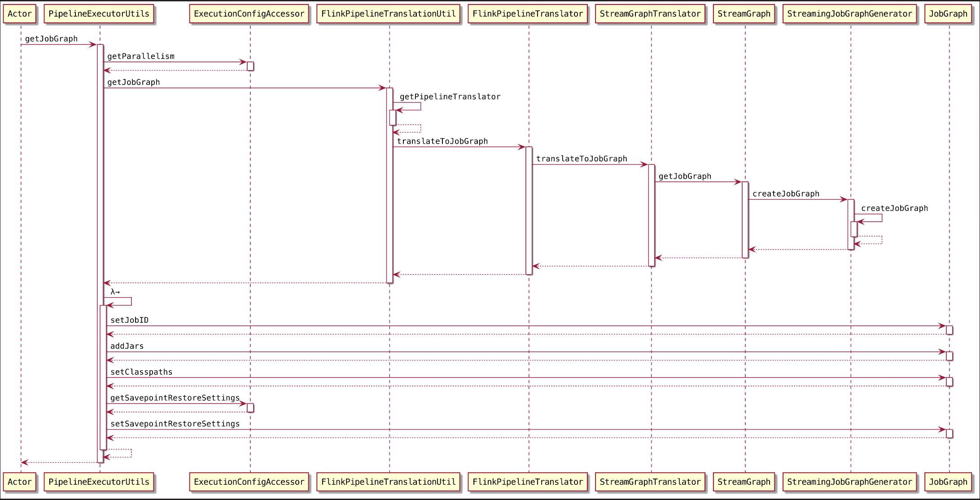Select the getParallelism message label
The width and height of the screenshot is (980, 500).
coord(141,57)
